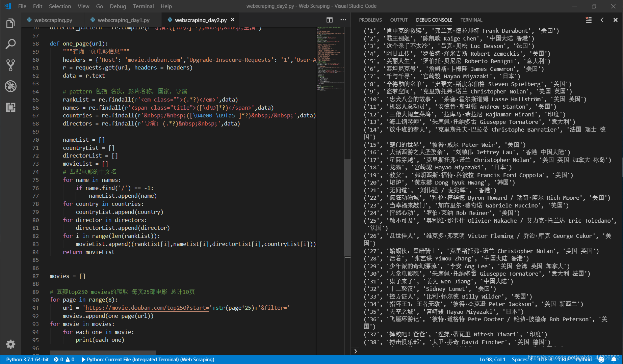Viewport: 623px width, 364px height.
Task: Click 'def one_page(url):' code line
Action: click(x=79, y=44)
